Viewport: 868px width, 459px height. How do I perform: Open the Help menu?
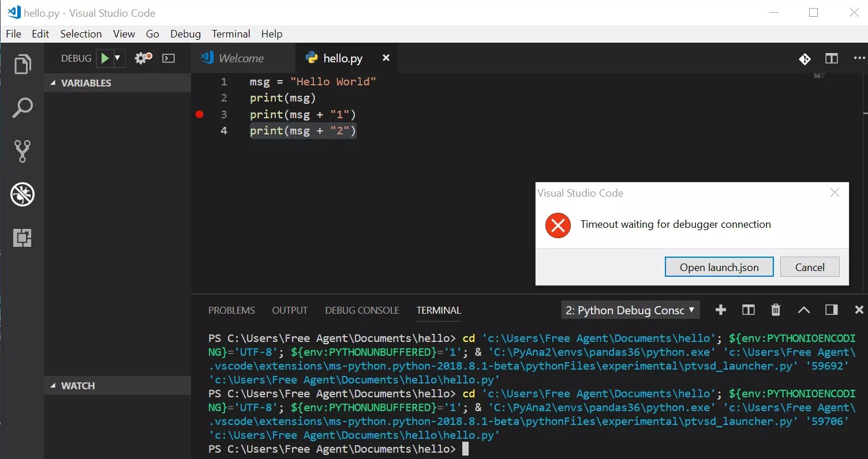[272, 34]
